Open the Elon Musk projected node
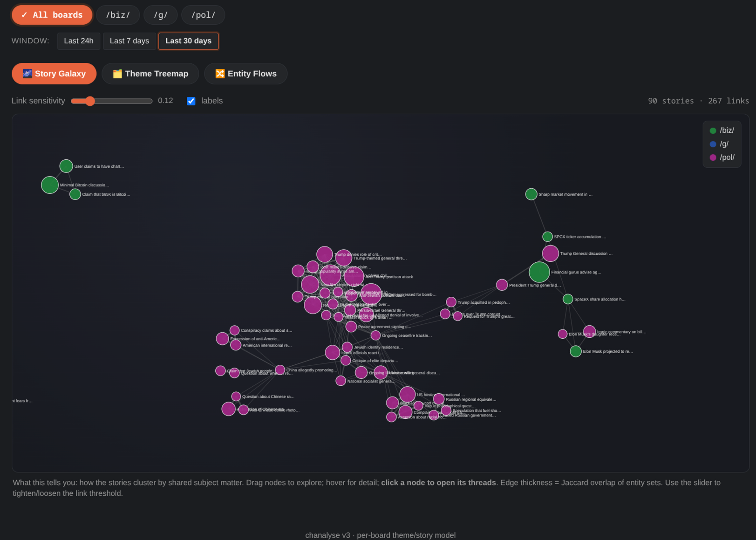 (x=576, y=351)
